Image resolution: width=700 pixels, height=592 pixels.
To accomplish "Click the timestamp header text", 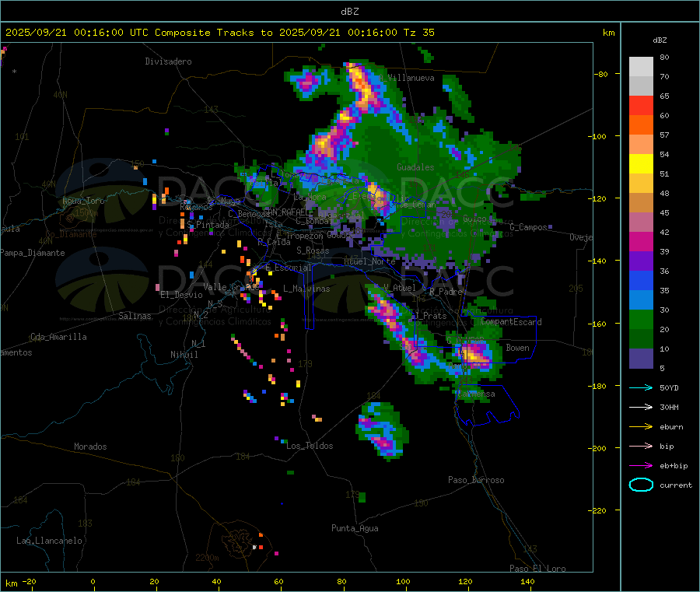I will tap(219, 33).
